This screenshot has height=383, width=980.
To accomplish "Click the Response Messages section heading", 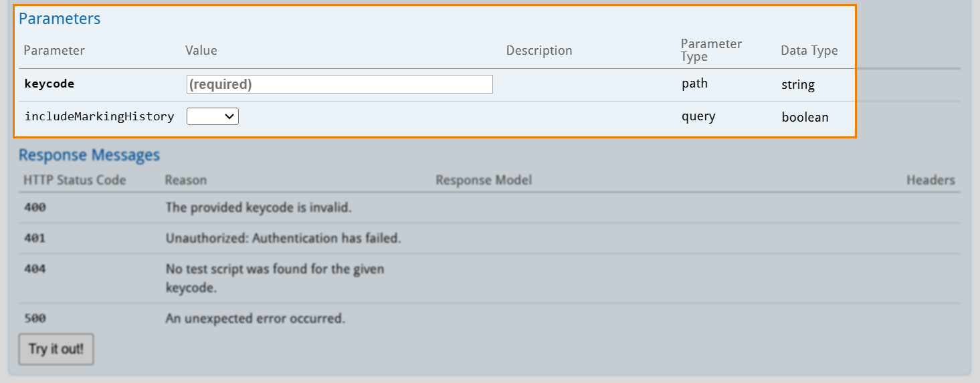I will pos(89,155).
